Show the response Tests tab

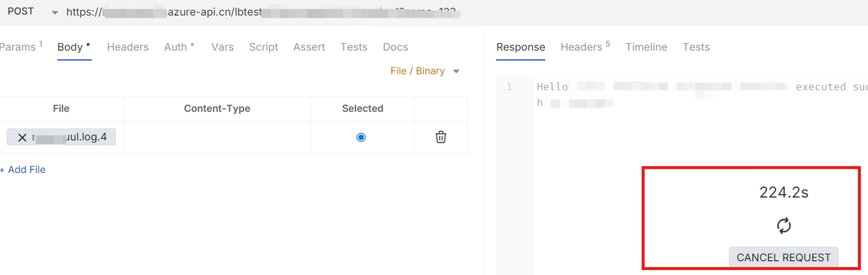(696, 47)
